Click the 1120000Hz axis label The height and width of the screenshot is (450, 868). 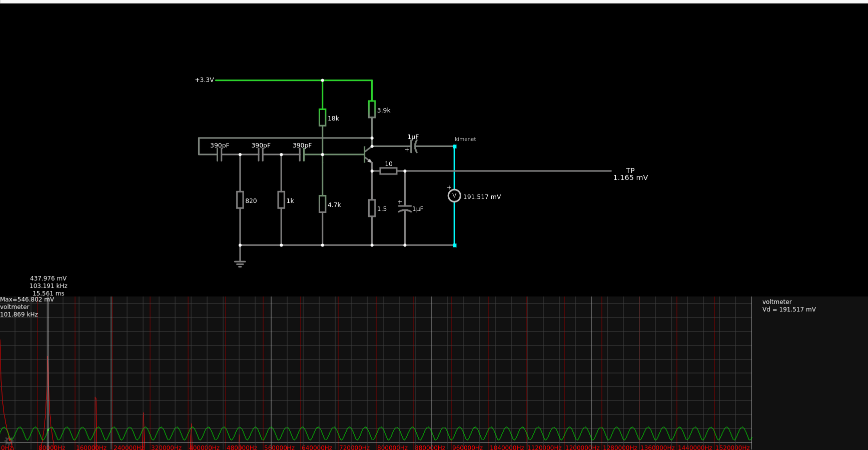click(544, 447)
